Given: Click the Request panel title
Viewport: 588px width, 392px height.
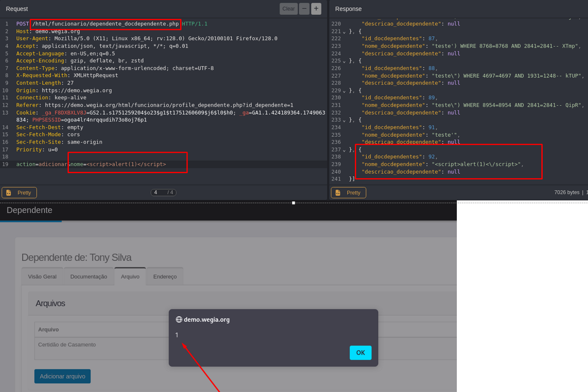Looking at the screenshot, I should tap(17, 9).
